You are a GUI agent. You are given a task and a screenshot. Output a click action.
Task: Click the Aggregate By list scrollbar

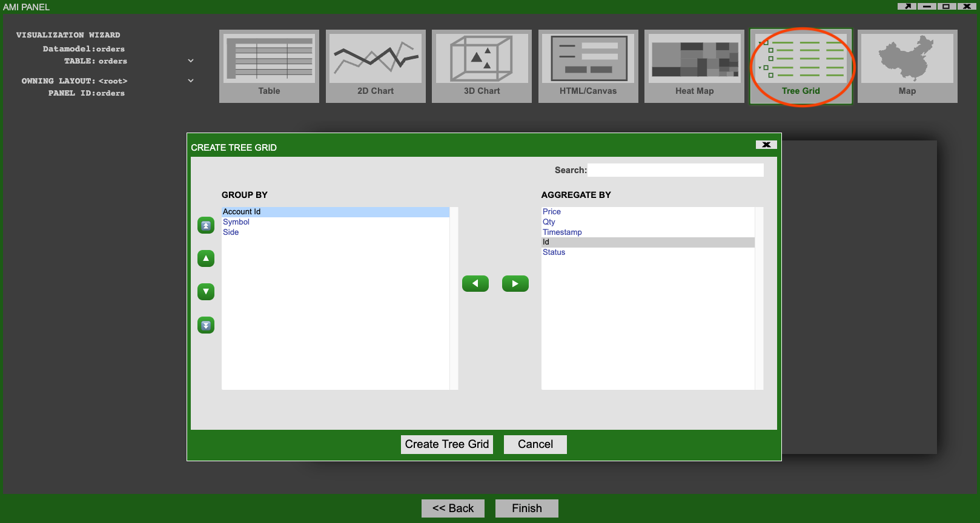(759, 298)
